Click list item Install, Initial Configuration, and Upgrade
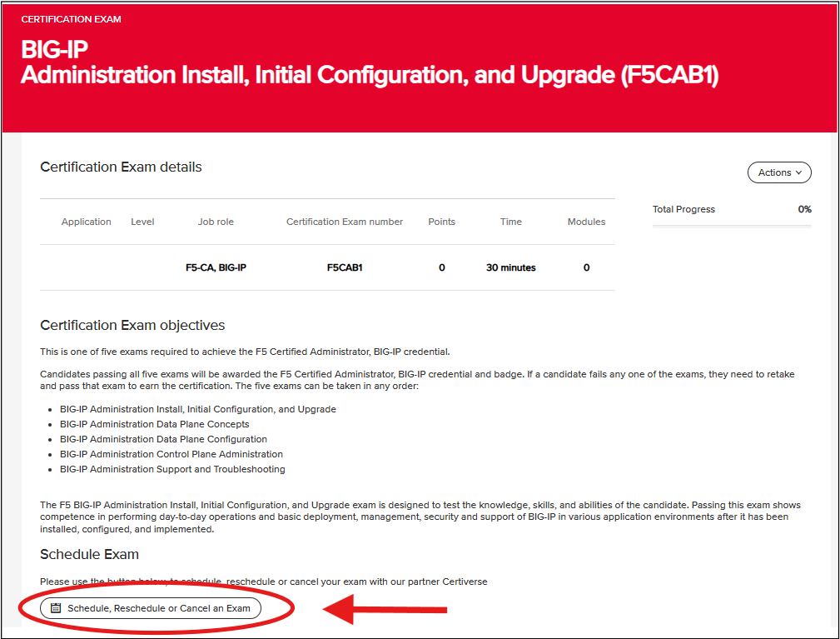 [x=198, y=409]
